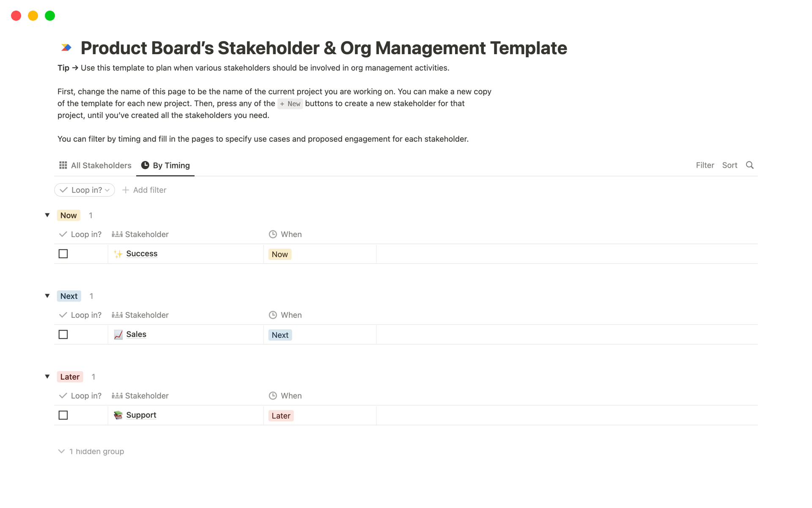Viewport: 812px width, 508px height.
Task: Check the Loop in? checkbox for Support
Action: [63, 415]
